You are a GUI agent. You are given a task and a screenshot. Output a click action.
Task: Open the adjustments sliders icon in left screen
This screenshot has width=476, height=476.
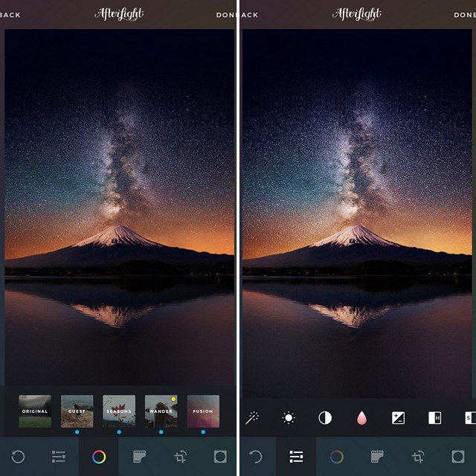(x=58, y=457)
